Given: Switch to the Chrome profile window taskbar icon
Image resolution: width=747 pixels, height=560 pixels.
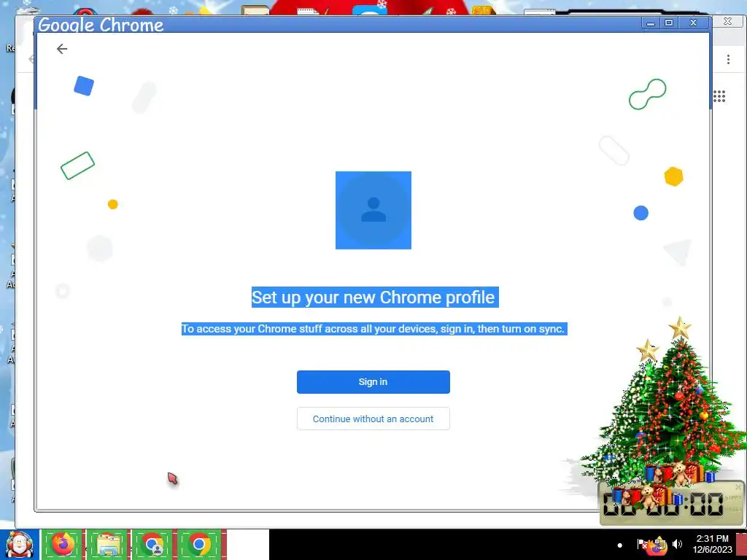Looking at the screenshot, I should click(152, 545).
